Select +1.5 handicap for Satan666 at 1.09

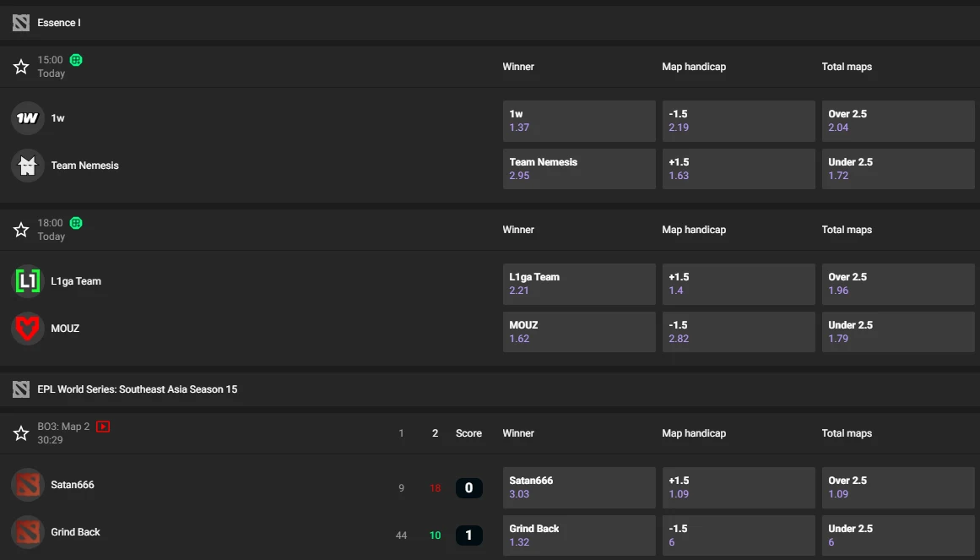tap(739, 487)
